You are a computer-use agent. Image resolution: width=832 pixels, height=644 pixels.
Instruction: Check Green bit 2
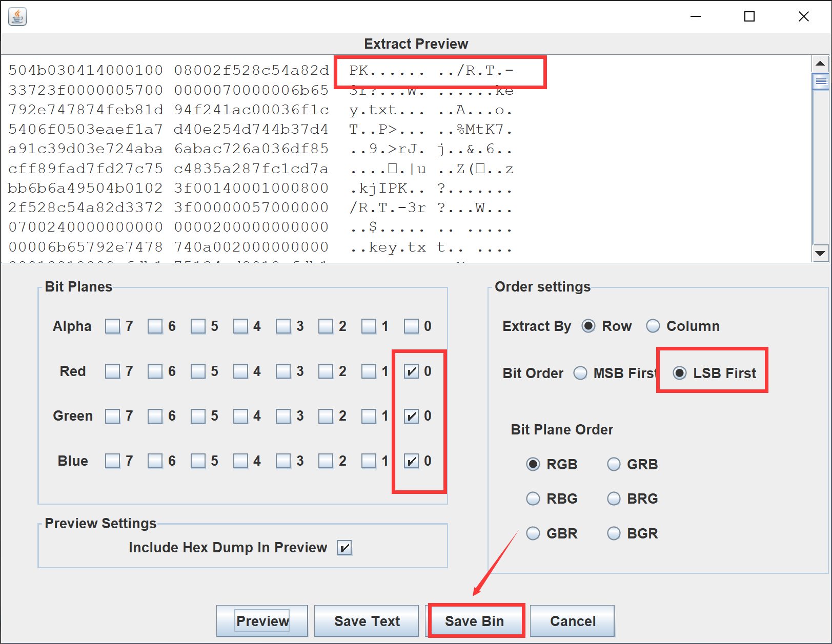click(326, 416)
